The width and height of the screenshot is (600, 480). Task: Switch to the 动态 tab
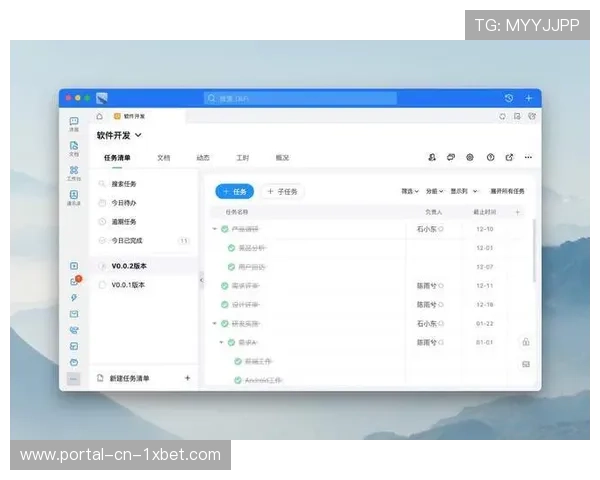point(203,158)
